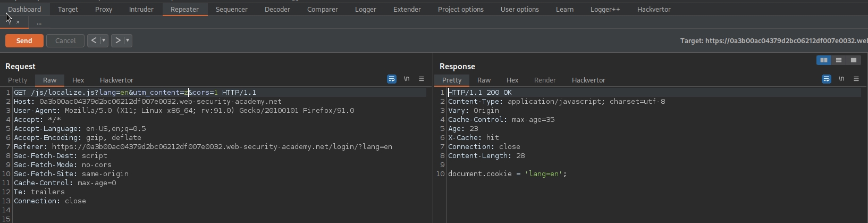The image size is (868, 223).
Task: Switch to the Target tab
Action: [x=68, y=9]
